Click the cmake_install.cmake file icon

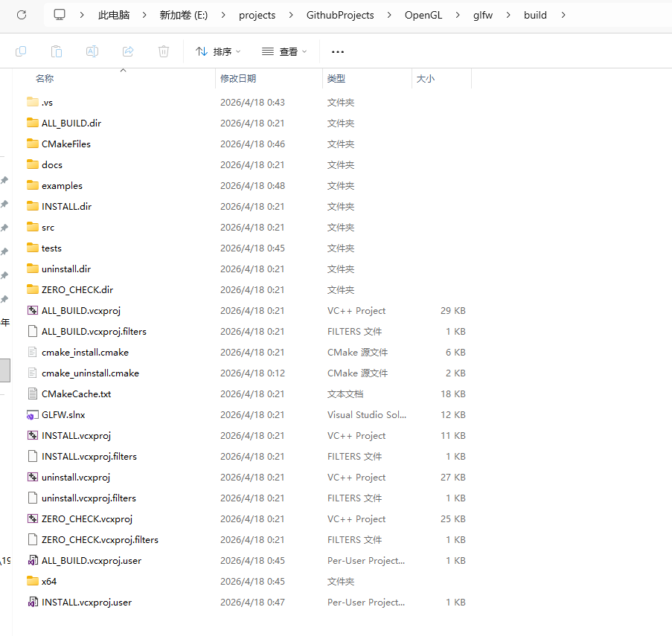(33, 352)
